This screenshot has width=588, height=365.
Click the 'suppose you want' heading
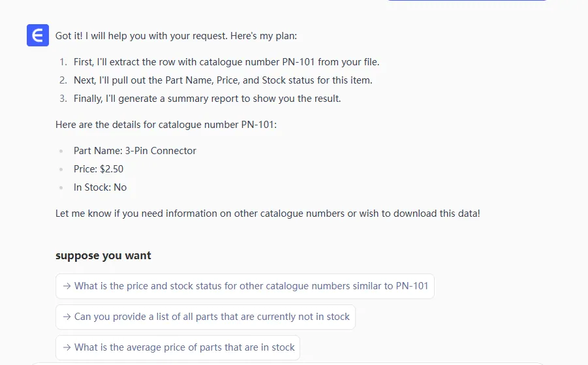point(103,255)
